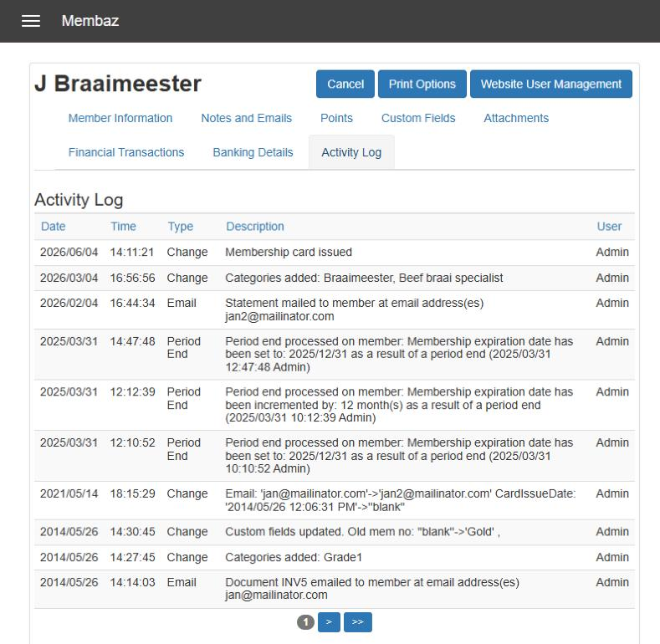660x644 pixels.
Task: Open the hamburger menu icon
Action: coord(31,21)
